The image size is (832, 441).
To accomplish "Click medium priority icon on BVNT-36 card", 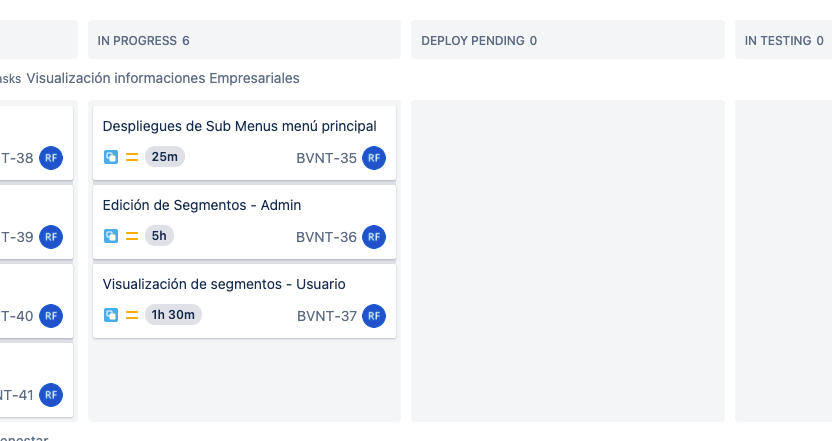I will point(132,236).
